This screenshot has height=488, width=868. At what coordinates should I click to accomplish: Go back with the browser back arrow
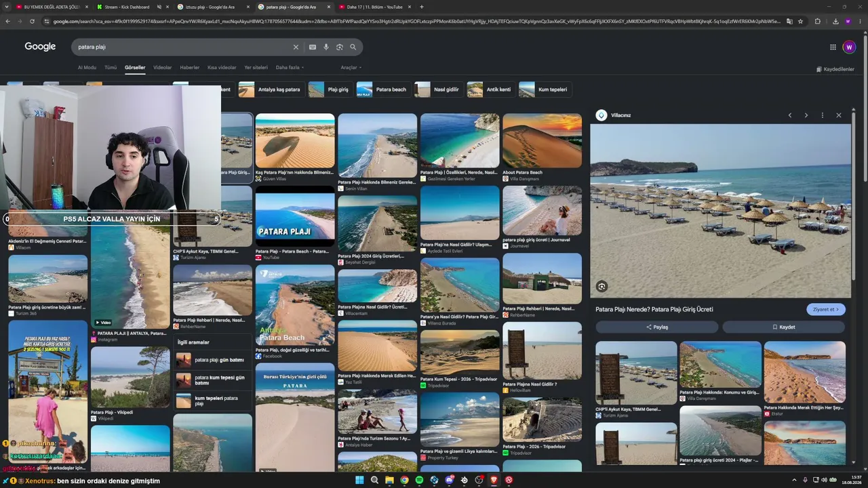point(7,21)
